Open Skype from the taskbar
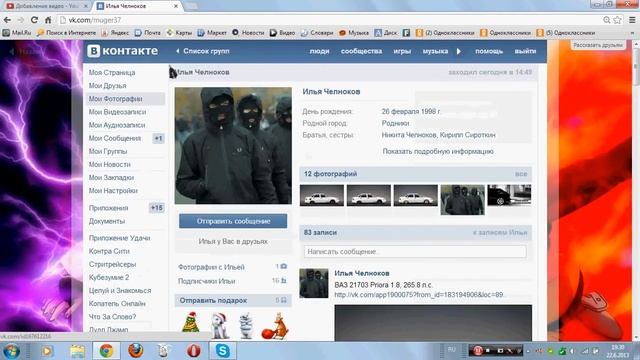The width and height of the screenshot is (640, 360). coord(222,351)
